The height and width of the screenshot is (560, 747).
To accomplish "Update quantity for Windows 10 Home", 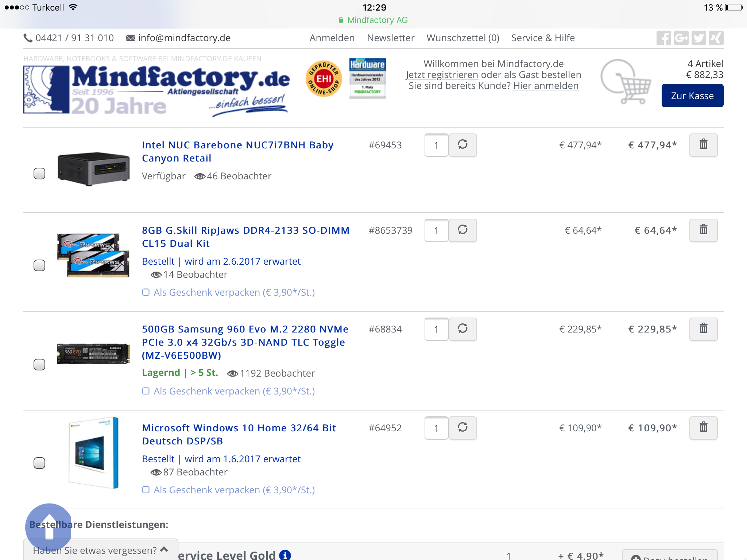I will click(462, 428).
